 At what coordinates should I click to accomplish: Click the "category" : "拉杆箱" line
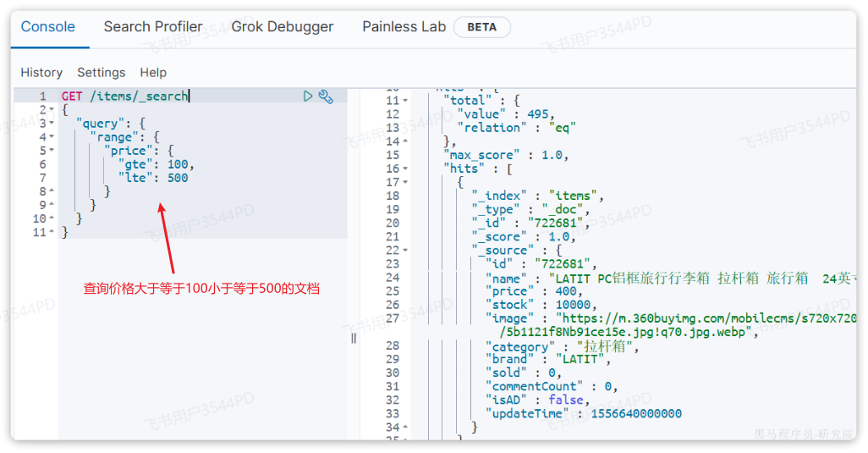point(563,346)
